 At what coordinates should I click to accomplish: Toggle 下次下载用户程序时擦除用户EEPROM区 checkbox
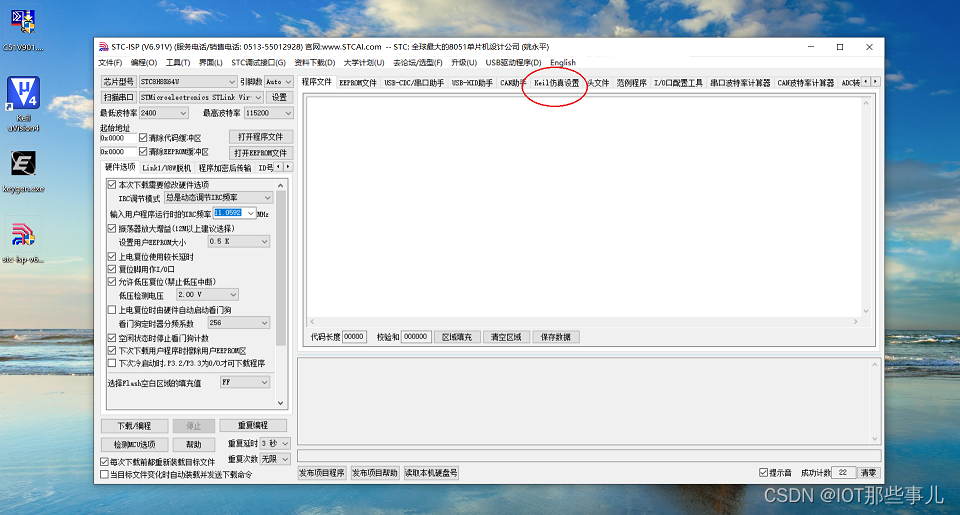click(x=112, y=351)
